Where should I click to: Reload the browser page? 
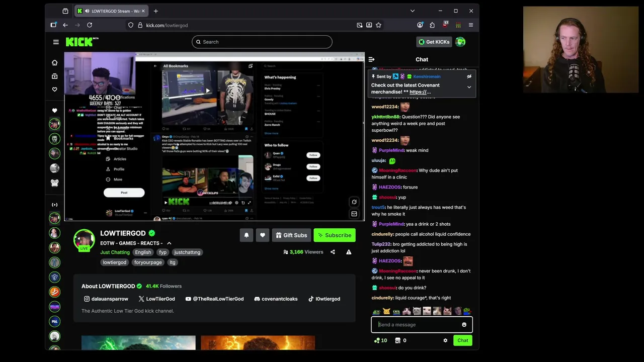click(90, 25)
